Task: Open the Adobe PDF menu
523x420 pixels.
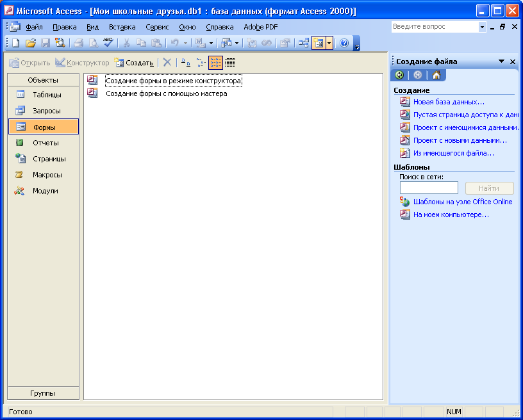Action: point(260,27)
